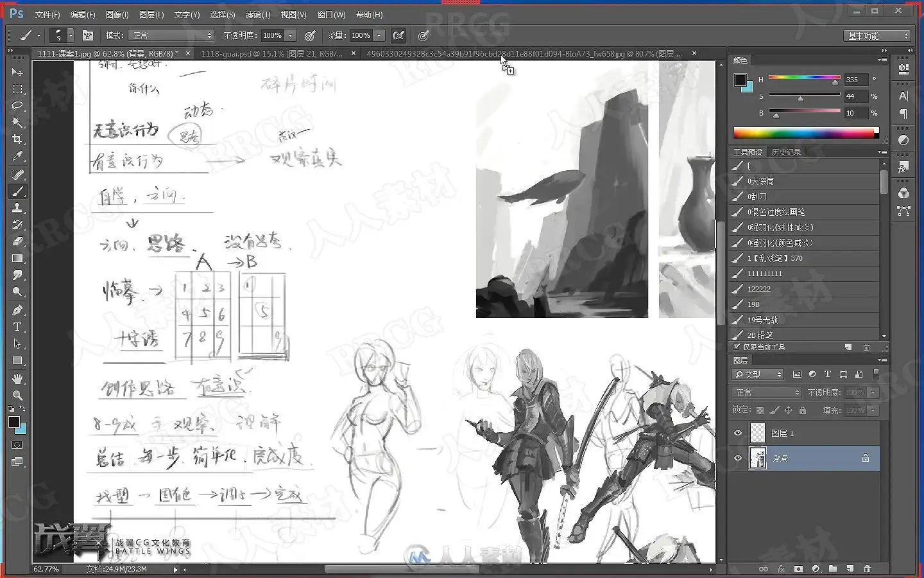Screen dimensions: 924x578
Task: Select the Rectangular Marquee tool
Action: coord(17,89)
